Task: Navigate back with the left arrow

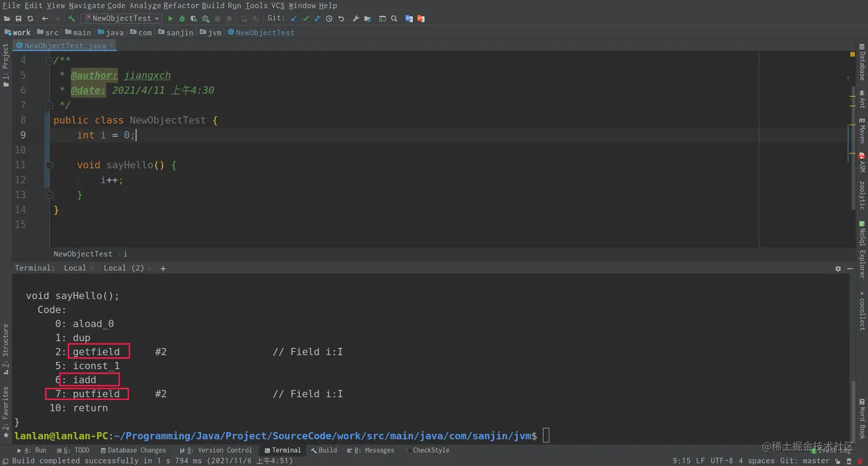Action: (45, 18)
